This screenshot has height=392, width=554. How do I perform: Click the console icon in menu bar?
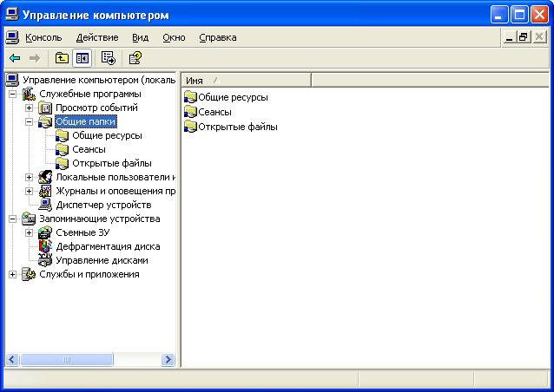(11, 37)
